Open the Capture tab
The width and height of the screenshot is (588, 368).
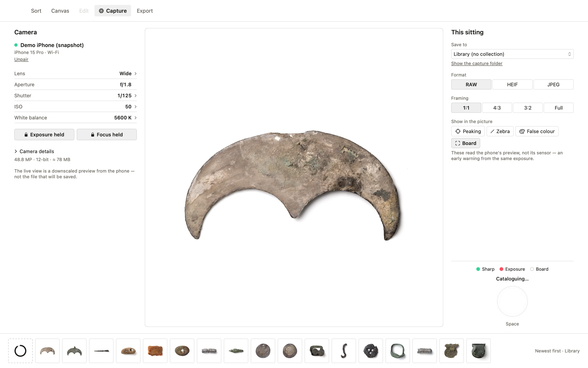pos(113,11)
